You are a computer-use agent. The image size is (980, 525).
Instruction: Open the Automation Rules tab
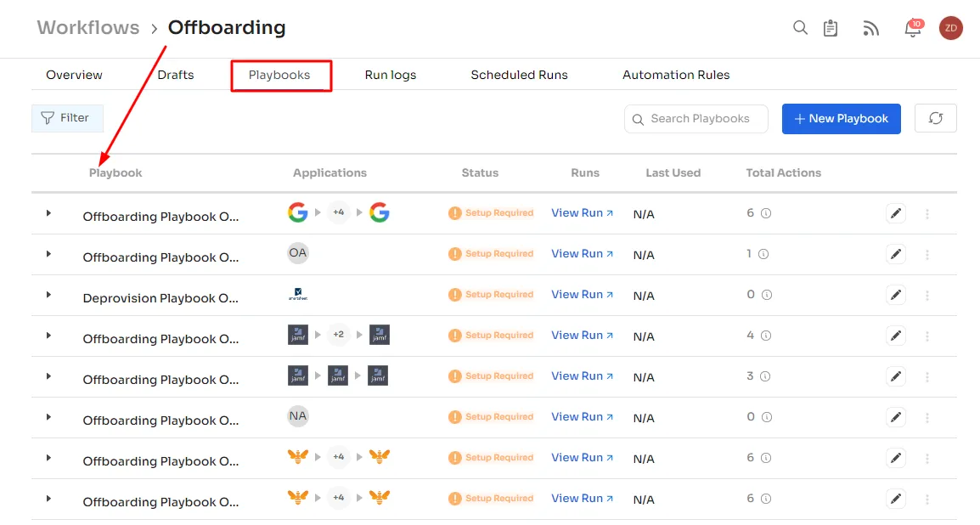(676, 75)
